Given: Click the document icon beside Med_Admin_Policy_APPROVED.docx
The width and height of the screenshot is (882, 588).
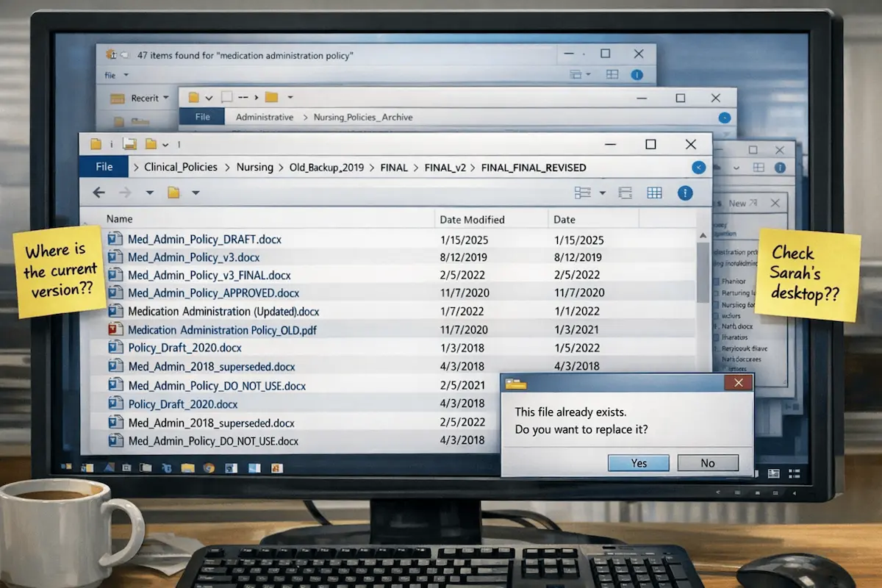Looking at the screenshot, I should tap(115, 293).
